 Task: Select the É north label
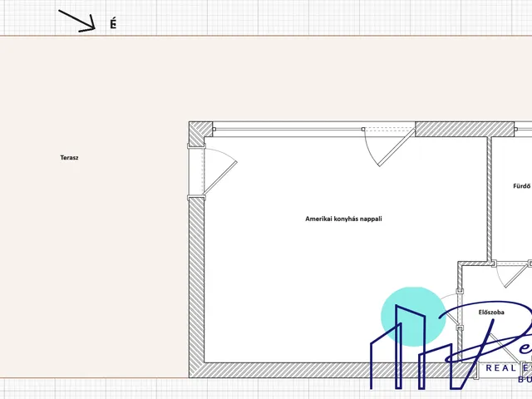(x=113, y=24)
